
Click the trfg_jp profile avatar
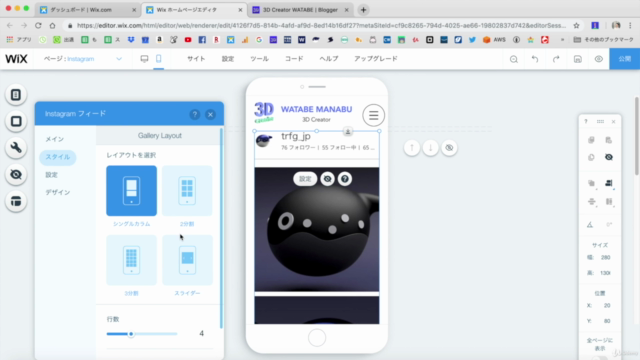pos(264,141)
